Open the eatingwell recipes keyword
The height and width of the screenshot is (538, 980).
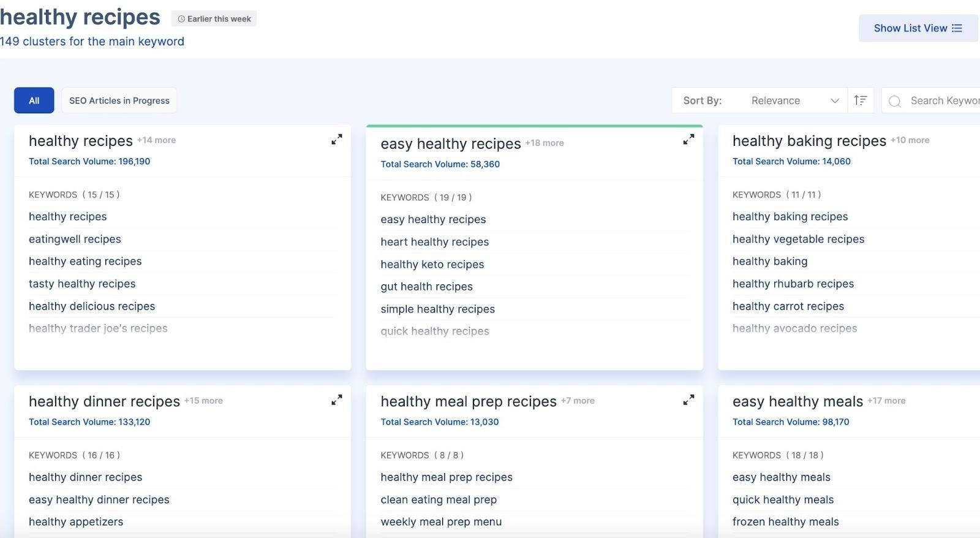[x=75, y=239]
